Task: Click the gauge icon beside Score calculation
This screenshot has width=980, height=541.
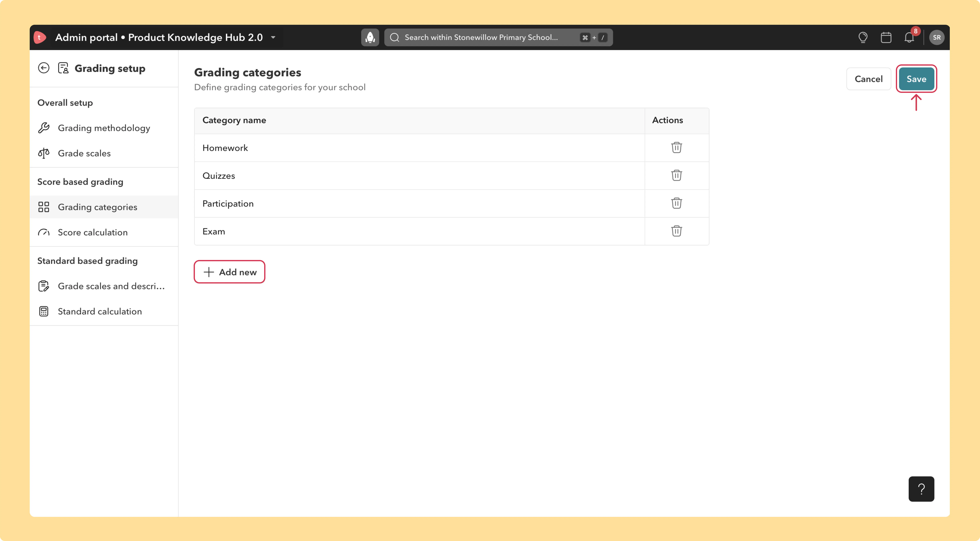Action: (44, 232)
